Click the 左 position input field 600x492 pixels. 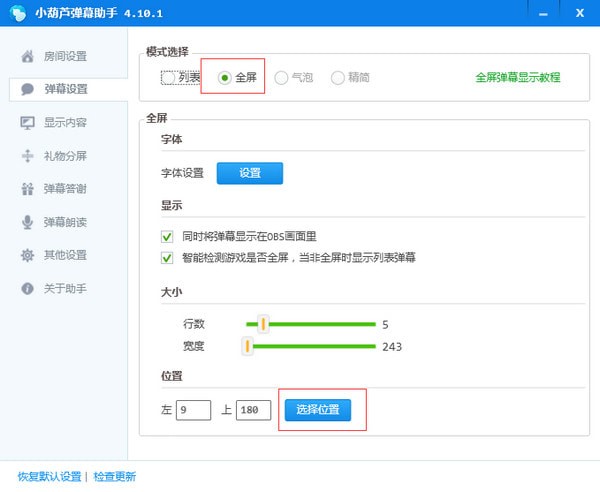tap(193, 409)
